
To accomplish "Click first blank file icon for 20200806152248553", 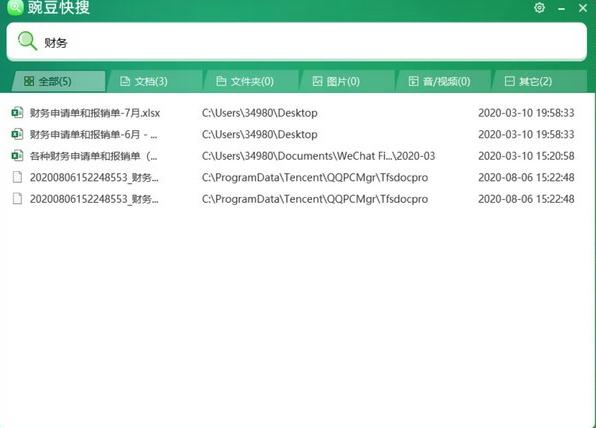I will pos(17,177).
